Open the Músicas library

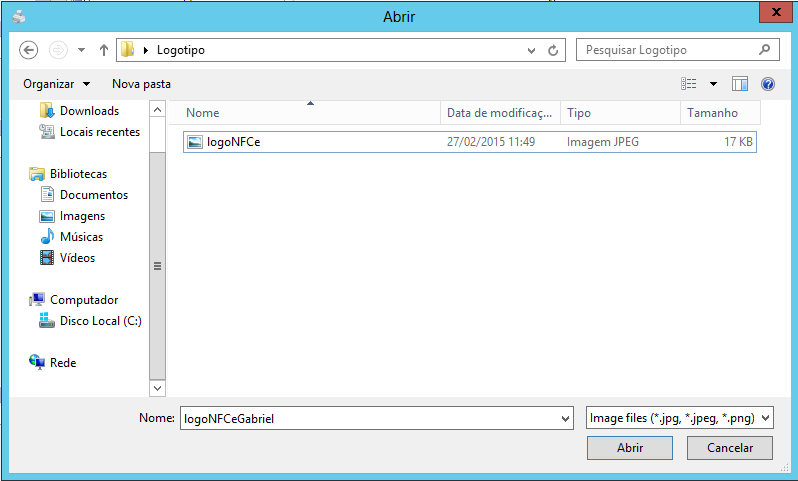[x=81, y=237]
